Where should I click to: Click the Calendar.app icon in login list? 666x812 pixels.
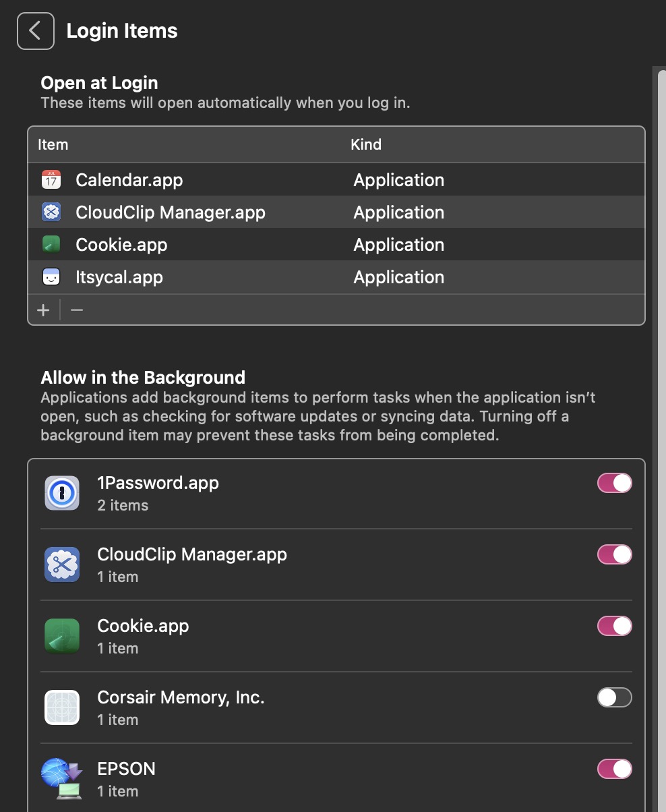(51, 180)
